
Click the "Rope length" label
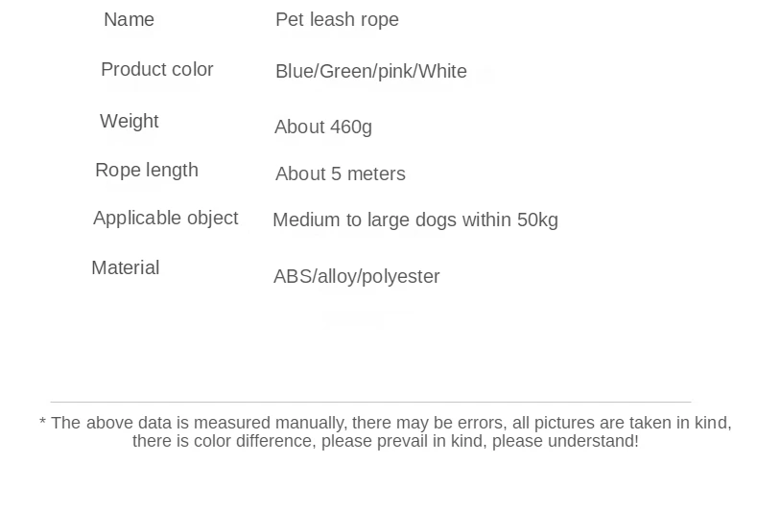(x=147, y=171)
